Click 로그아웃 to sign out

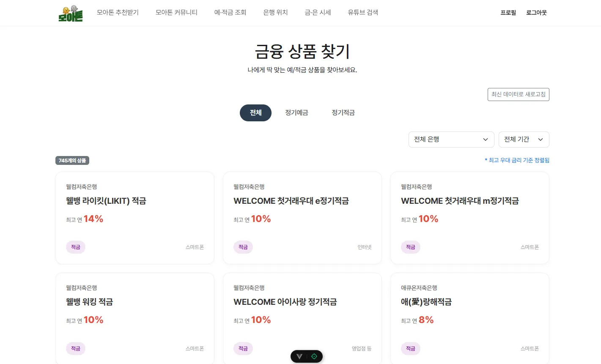click(x=536, y=13)
